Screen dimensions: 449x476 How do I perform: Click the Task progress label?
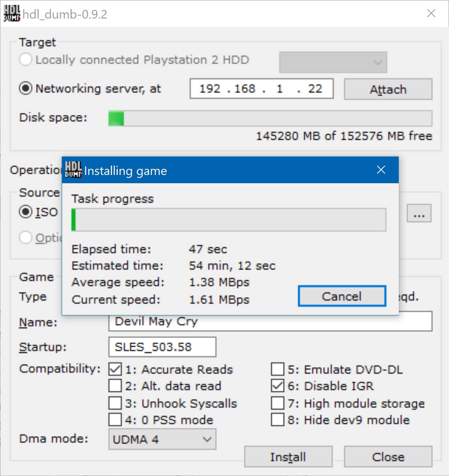pos(112,199)
